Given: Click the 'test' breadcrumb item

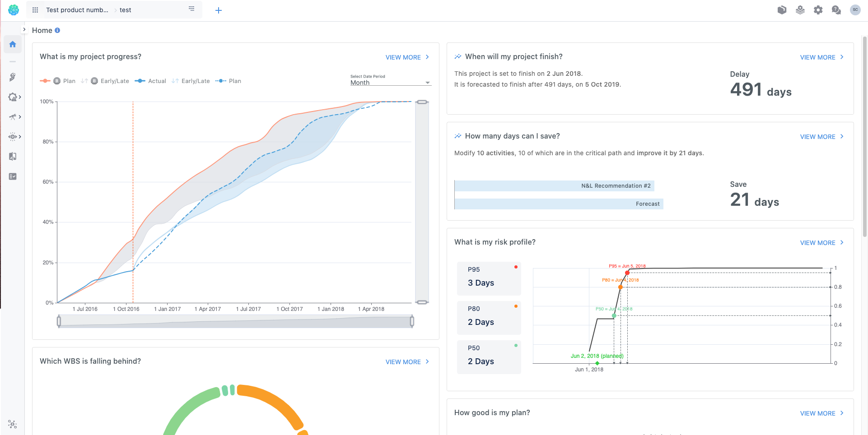Looking at the screenshot, I should tap(125, 10).
